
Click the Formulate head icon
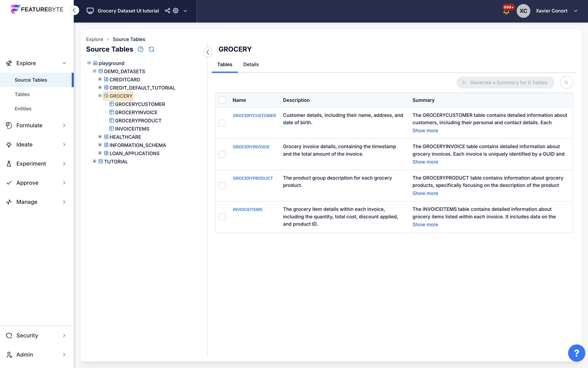[9, 125]
